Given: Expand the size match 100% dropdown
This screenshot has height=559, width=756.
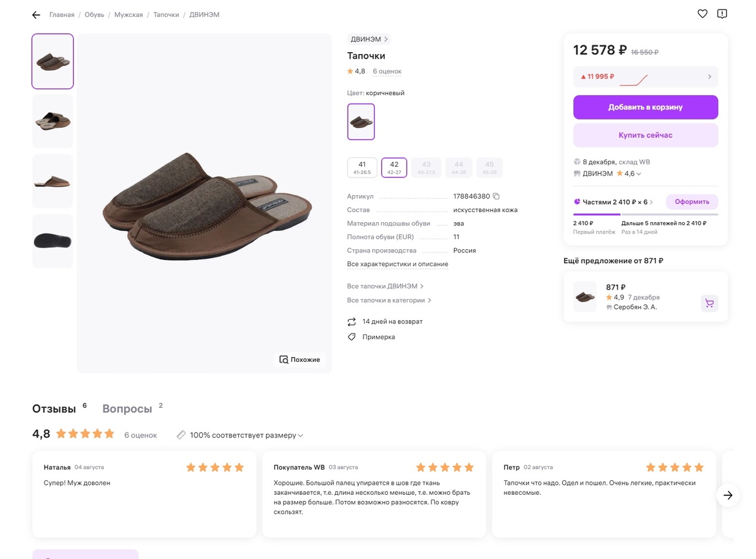Looking at the screenshot, I should (x=301, y=436).
